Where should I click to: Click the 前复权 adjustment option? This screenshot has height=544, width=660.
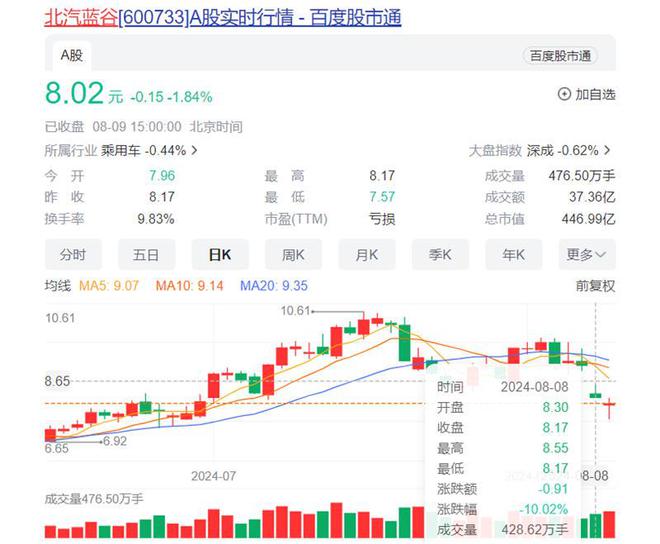click(x=595, y=286)
